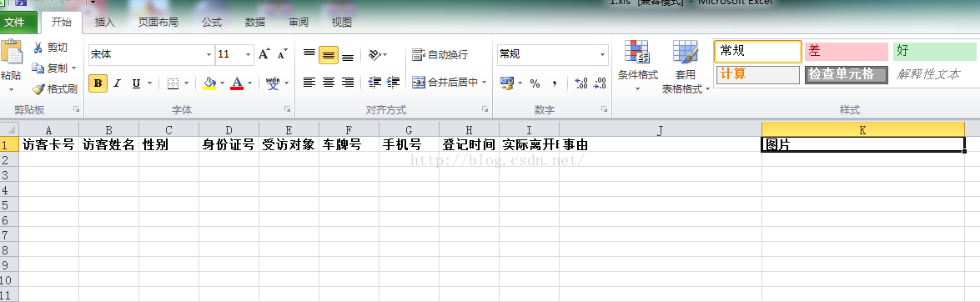
Task: Toggle Wrap Text (自动换行)
Action: click(440, 55)
